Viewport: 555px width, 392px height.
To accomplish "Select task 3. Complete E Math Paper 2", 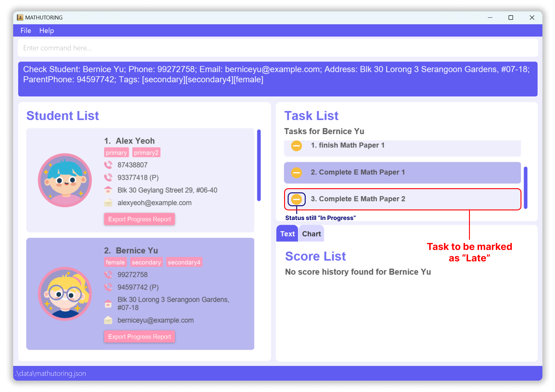I will [402, 199].
